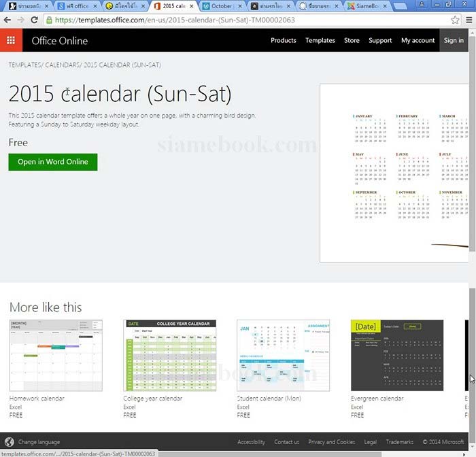Open the Contact us footer link
476x457 pixels.
tap(286, 442)
